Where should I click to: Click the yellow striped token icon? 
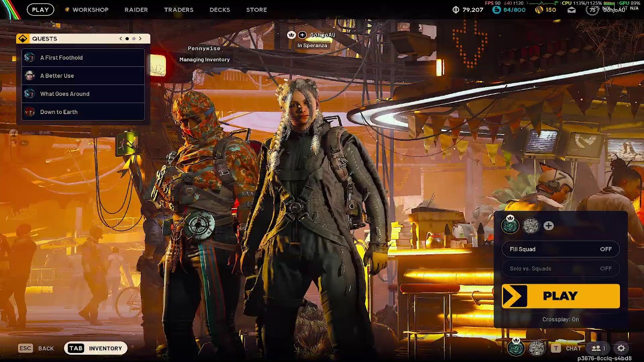tap(539, 10)
